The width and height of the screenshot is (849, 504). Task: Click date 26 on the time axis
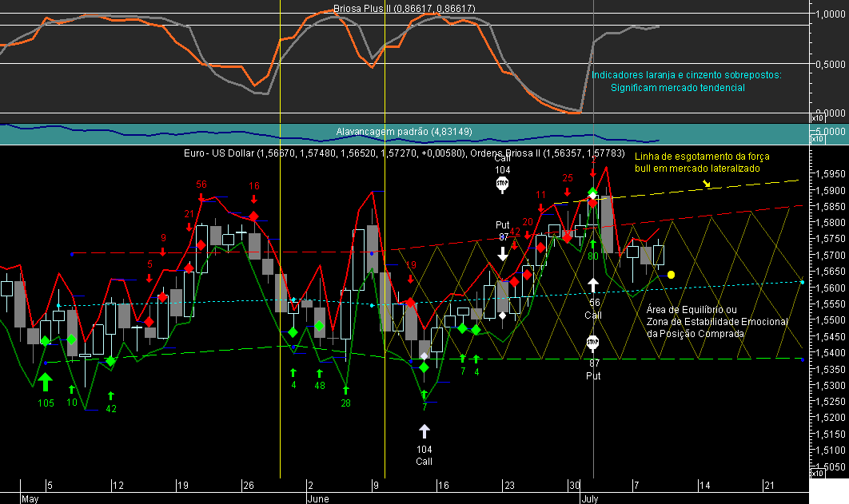point(249,485)
